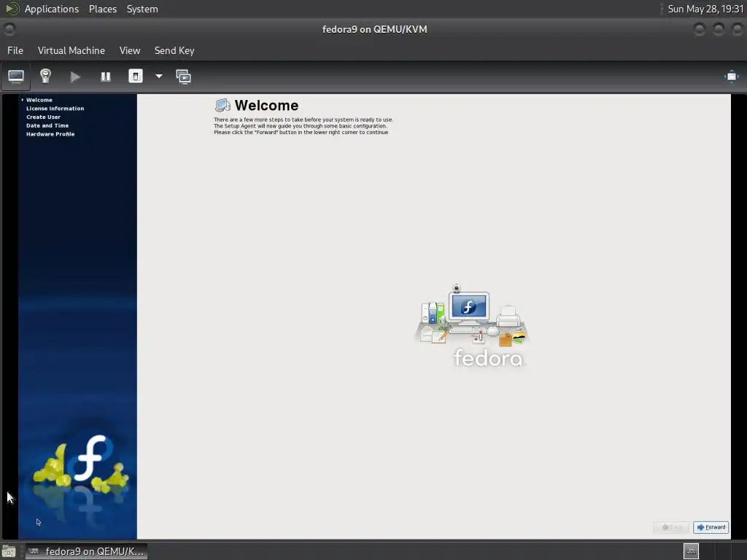Click the show desktop icon in bottom panel
747x560 pixels.
pos(9,551)
